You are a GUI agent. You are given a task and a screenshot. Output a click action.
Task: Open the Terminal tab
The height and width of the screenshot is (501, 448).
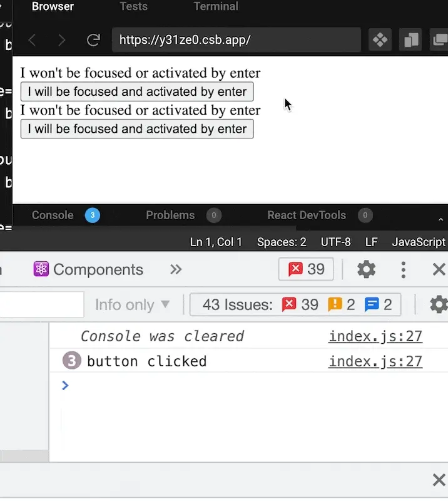pyautogui.click(x=216, y=6)
